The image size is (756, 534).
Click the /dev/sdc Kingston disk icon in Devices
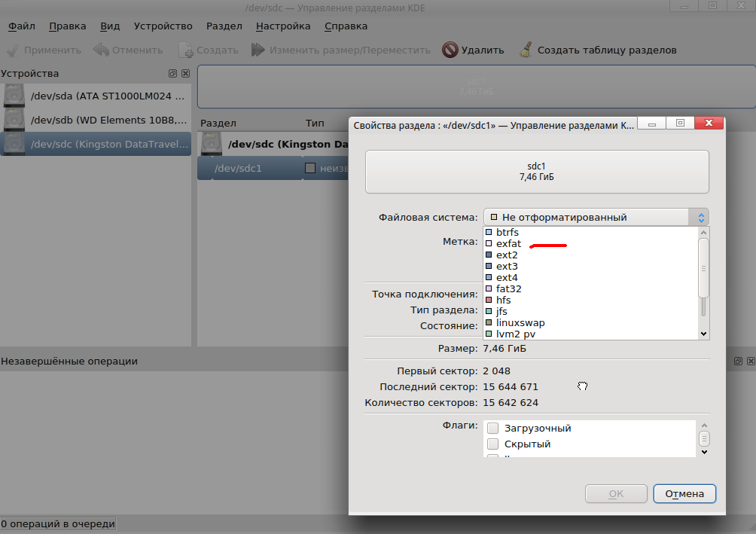[14, 144]
